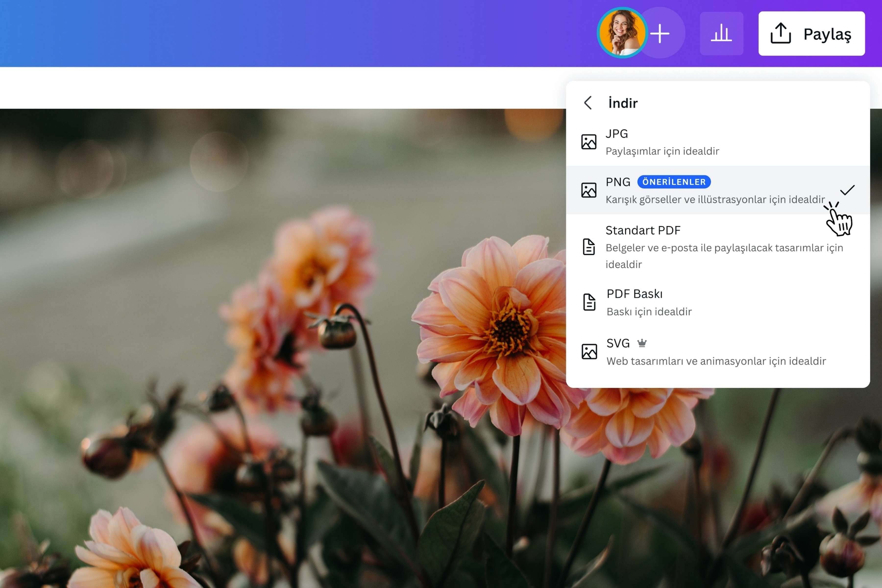
Task: Click the PDF Baskı document icon
Action: tap(589, 302)
